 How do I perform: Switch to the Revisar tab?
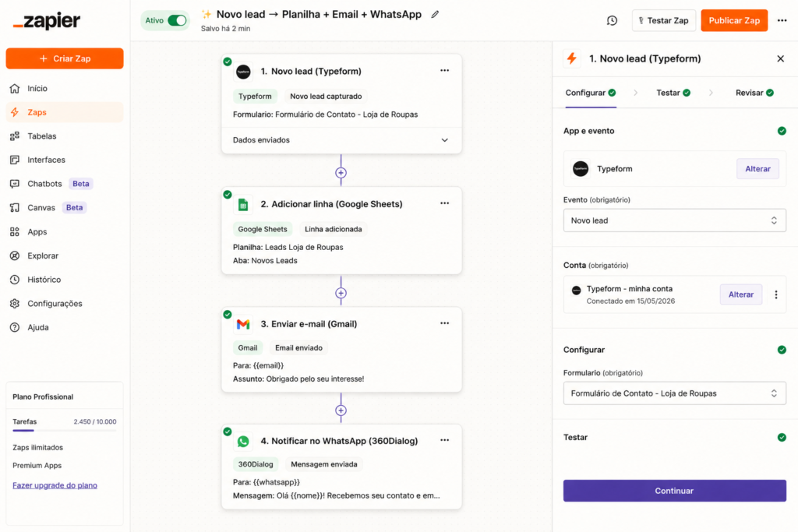(x=754, y=93)
